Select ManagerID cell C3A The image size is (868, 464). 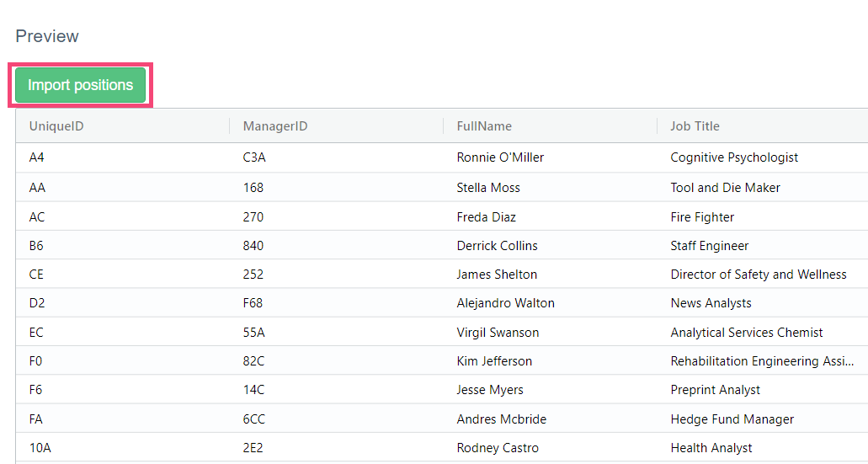click(x=254, y=157)
